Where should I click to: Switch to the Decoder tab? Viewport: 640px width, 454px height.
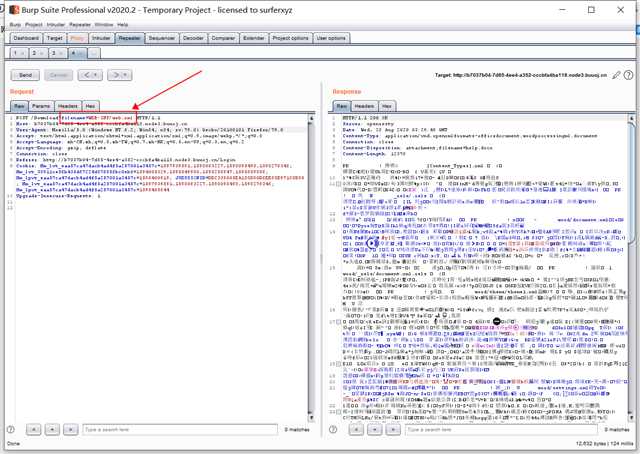[193, 38]
